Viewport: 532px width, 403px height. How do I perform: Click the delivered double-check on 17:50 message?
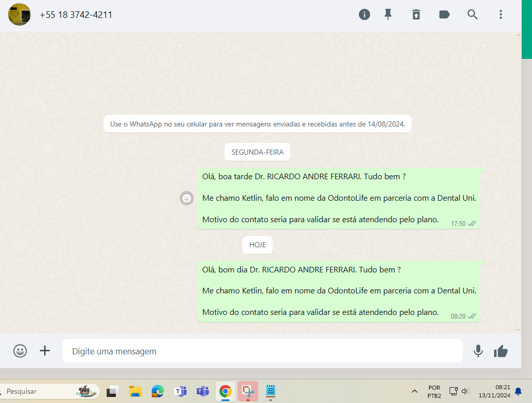472,224
